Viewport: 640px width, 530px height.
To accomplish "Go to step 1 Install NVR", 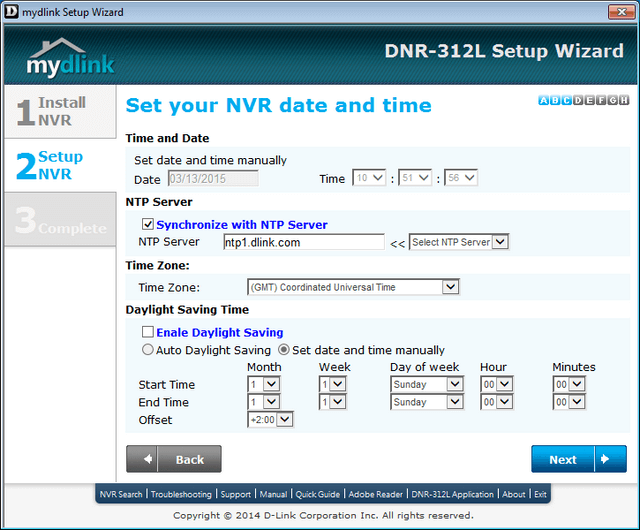I will pyautogui.click(x=60, y=111).
